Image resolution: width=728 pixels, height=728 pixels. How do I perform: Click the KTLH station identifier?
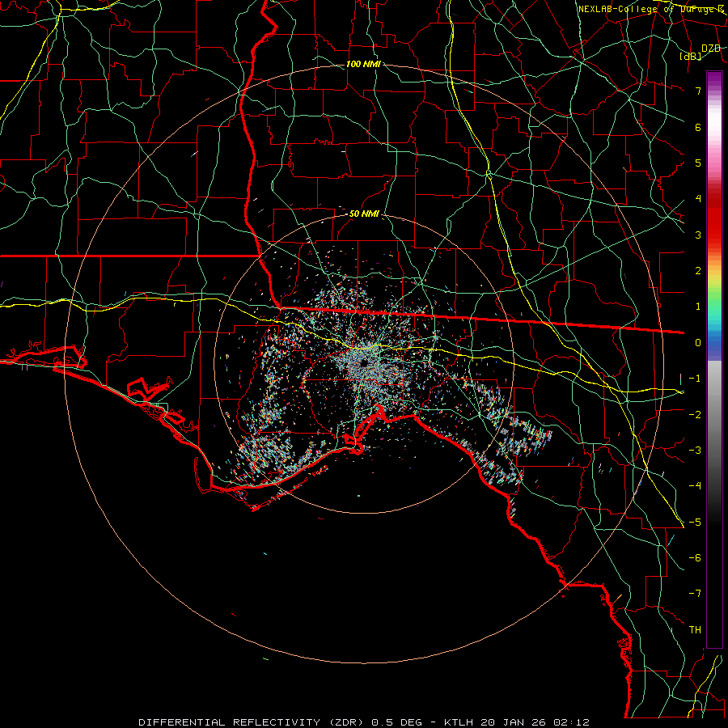pyautogui.click(x=459, y=722)
